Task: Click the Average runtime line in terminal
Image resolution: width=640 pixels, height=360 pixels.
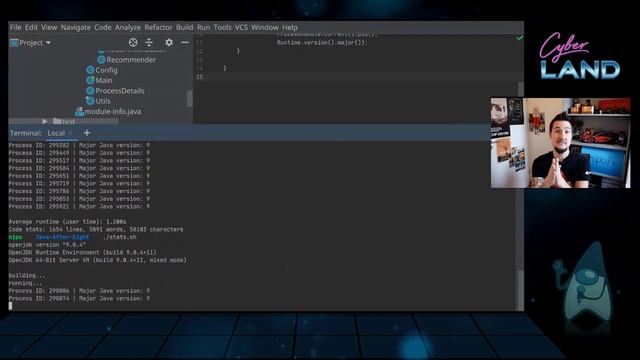Action: click(68, 222)
